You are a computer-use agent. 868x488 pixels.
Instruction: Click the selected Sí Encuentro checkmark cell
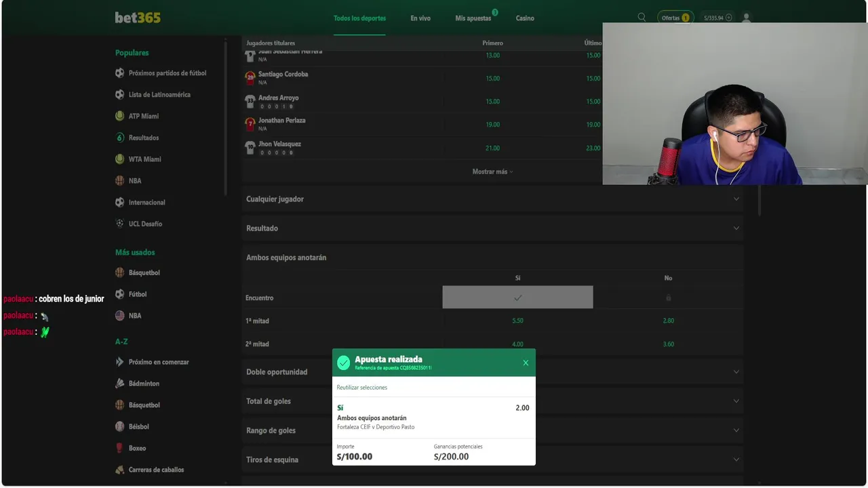click(517, 298)
